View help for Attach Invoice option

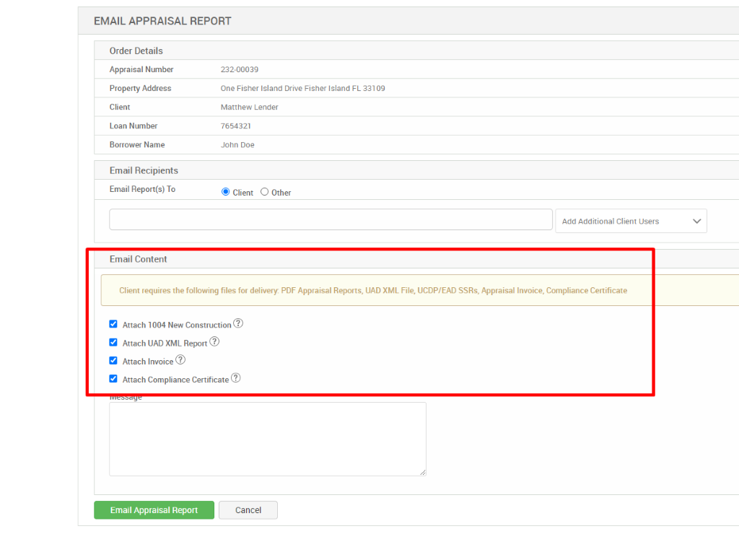click(180, 359)
